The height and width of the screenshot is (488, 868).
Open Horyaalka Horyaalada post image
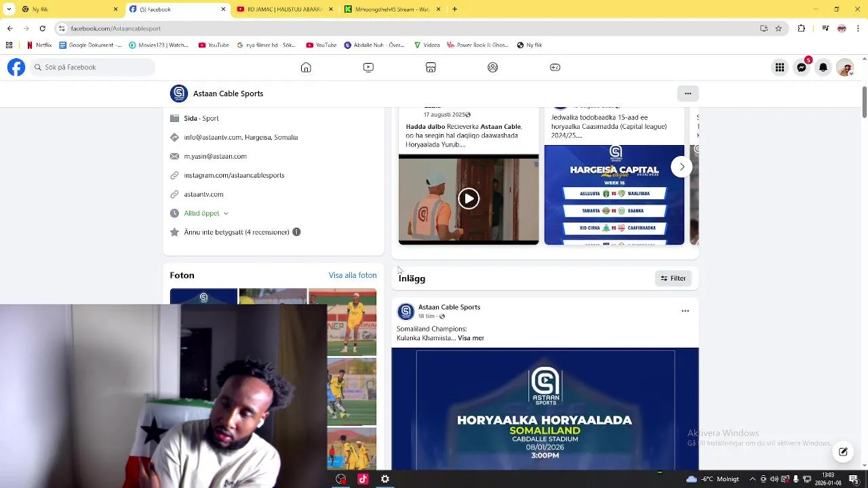(x=545, y=409)
